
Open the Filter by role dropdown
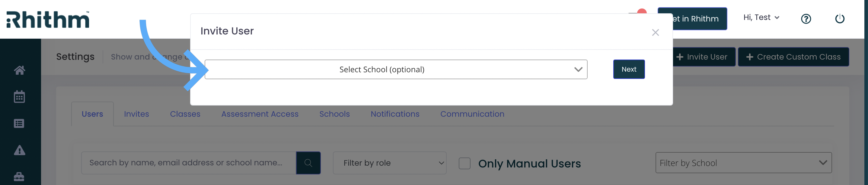tap(390, 163)
